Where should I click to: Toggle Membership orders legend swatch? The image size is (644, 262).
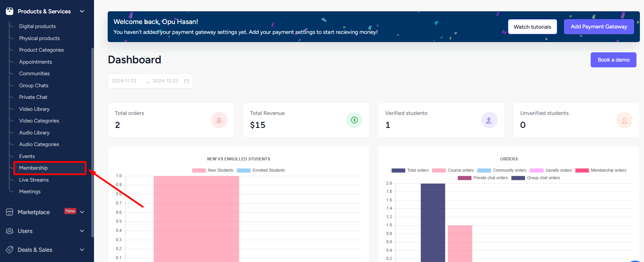[x=582, y=170]
